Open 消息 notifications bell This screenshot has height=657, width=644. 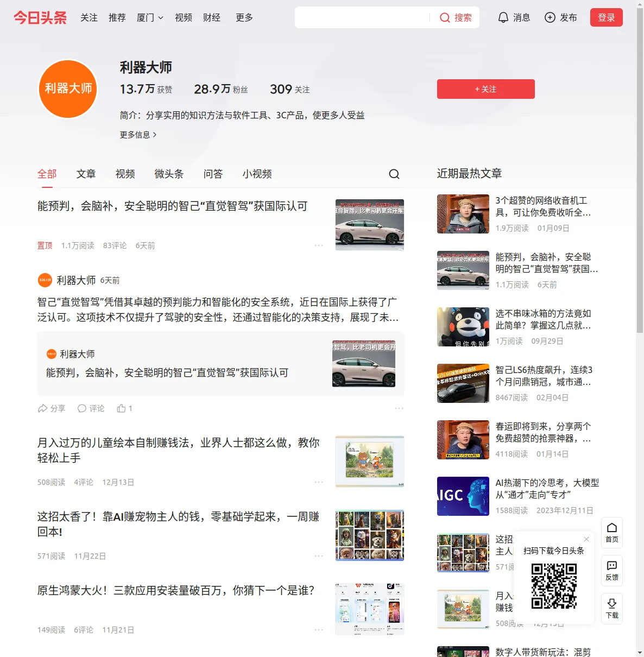point(503,18)
